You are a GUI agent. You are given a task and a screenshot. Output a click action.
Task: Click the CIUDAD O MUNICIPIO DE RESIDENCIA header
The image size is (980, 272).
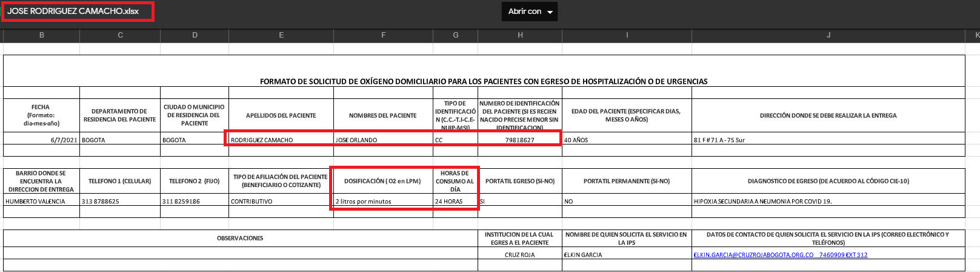[195, 115]
